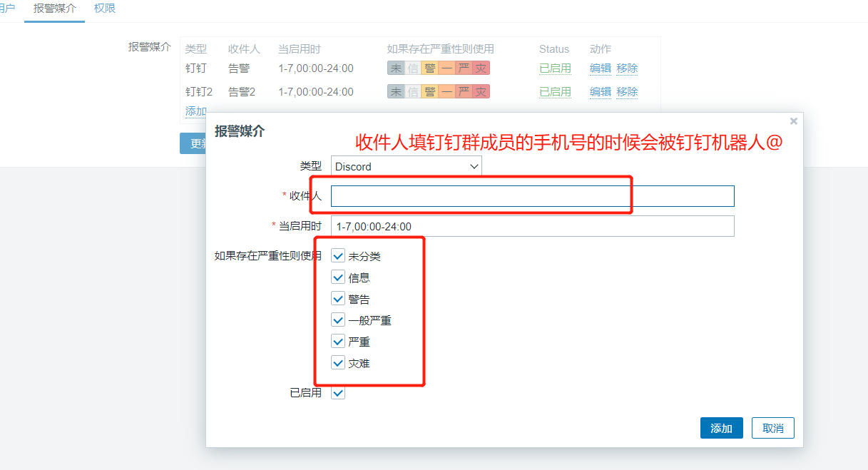This screenshot has height=470, width=868.
Task: Click the 灾 disaster severity block on 钉钉 row
Action: (481, 68)
